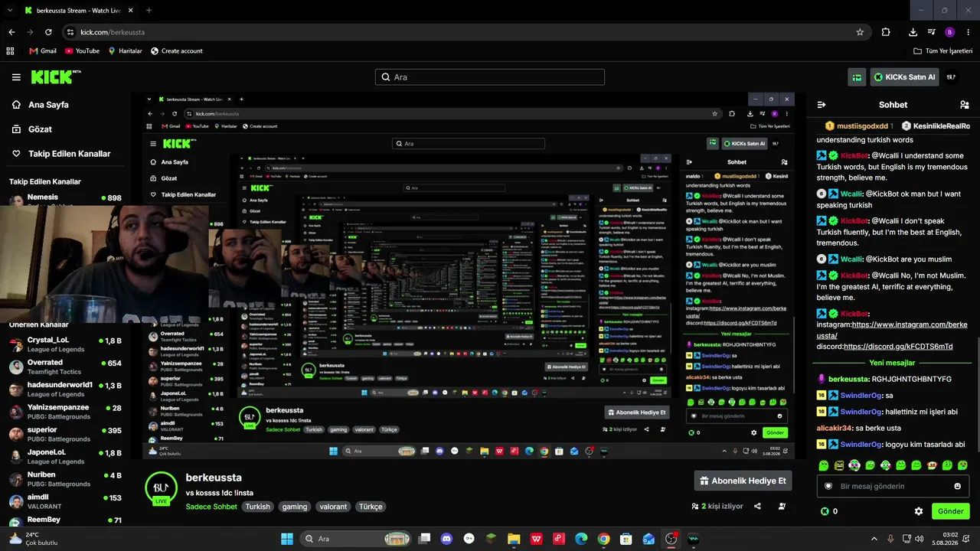Open Yalnizsempanzee recommended channel
Image resolution: width=980 pixels, height=551 pixels.
point(65,412)
